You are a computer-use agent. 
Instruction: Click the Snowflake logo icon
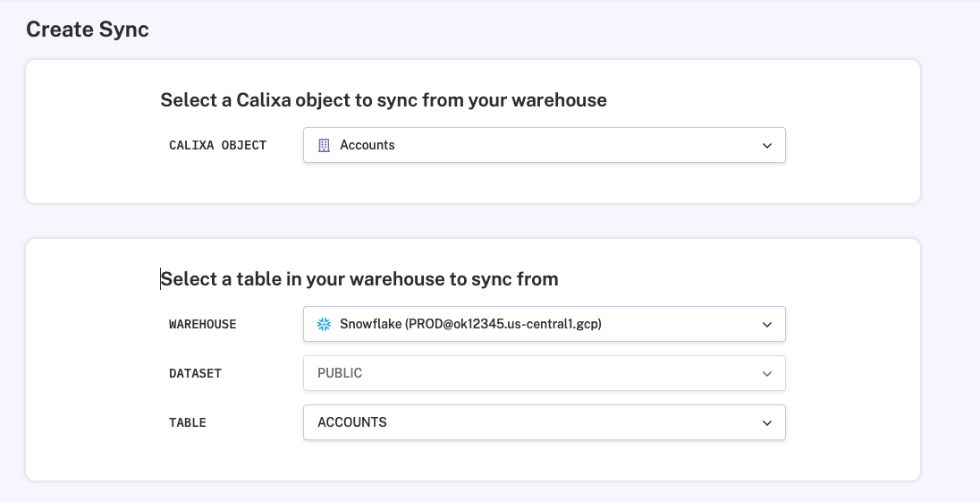(324, 324)
